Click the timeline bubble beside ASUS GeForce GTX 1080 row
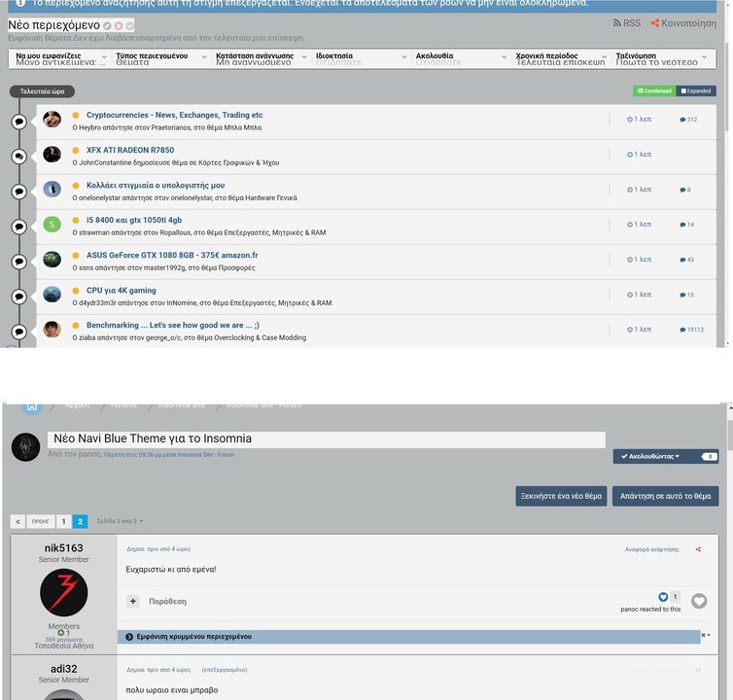 [19, 262]
